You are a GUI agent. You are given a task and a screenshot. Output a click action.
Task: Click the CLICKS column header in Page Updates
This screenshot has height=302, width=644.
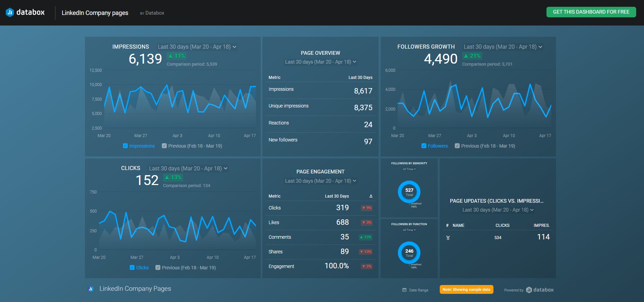click(503, 225)
